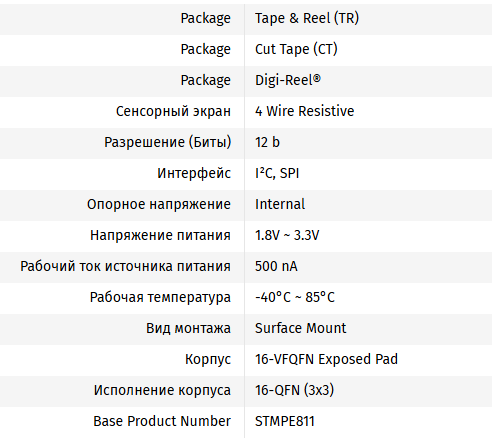Select the Сенсорный экран label
The width and height of the screenshot is (492, 447).
click(173, 111)
